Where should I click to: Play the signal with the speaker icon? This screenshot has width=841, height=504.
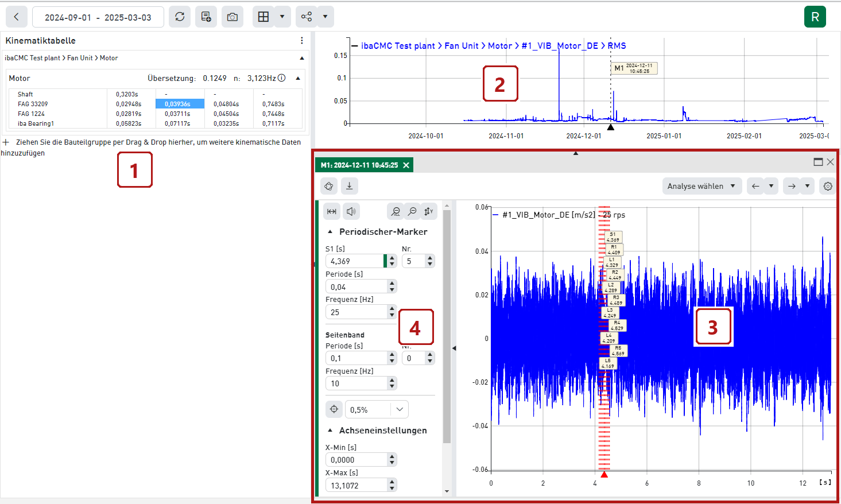(351, 211)
